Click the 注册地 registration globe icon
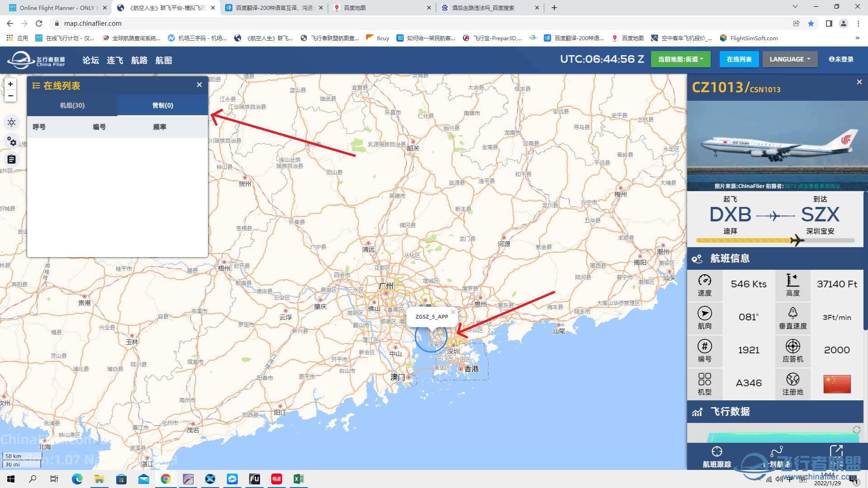The height and width of the screenshot is (488, 868). click(x=793, y=379)
